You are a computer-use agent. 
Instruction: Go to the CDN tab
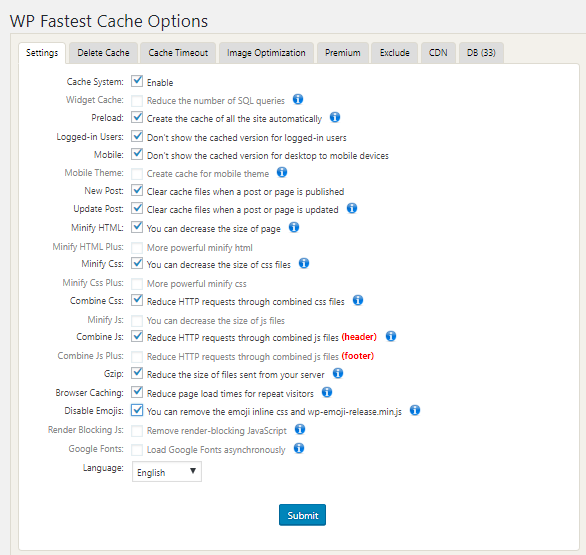438,53
